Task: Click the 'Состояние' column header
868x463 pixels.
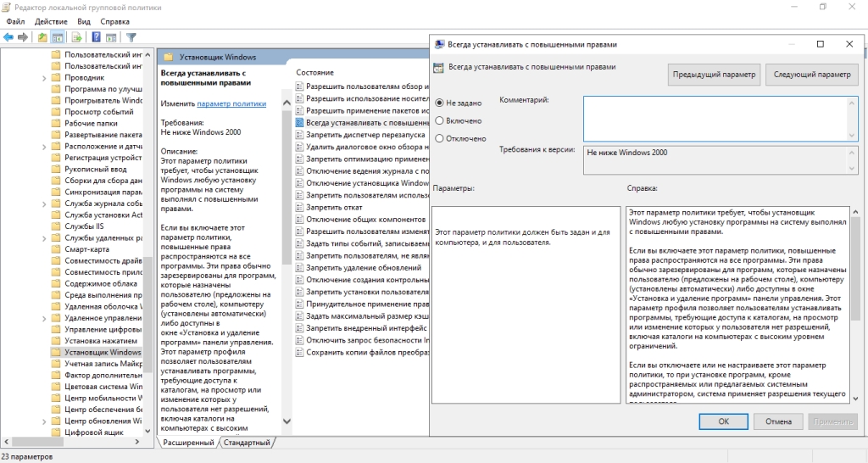Action: click(x=315, y=73)
